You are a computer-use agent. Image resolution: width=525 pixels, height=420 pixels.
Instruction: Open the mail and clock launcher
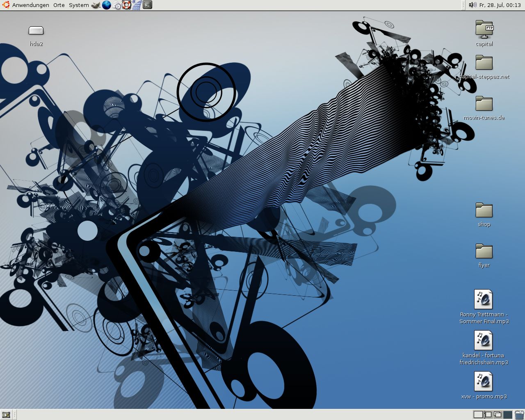click(x=117, y=5)
